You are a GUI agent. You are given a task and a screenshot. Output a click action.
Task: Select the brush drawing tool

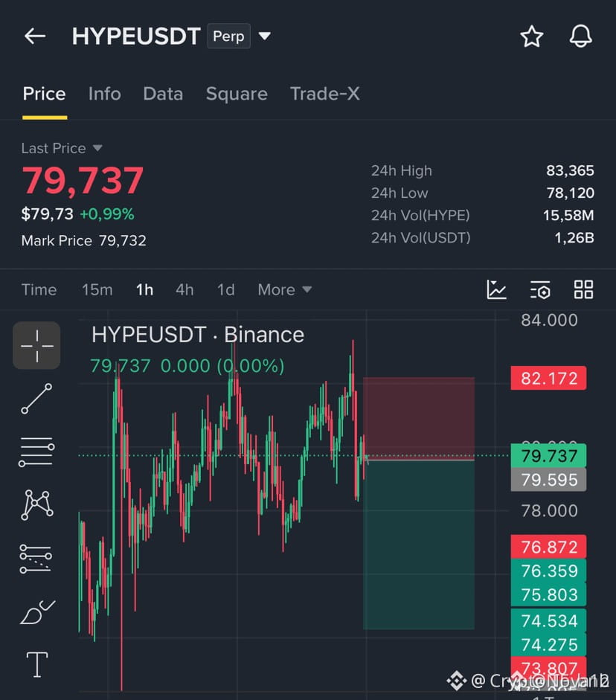coord(37,612)
